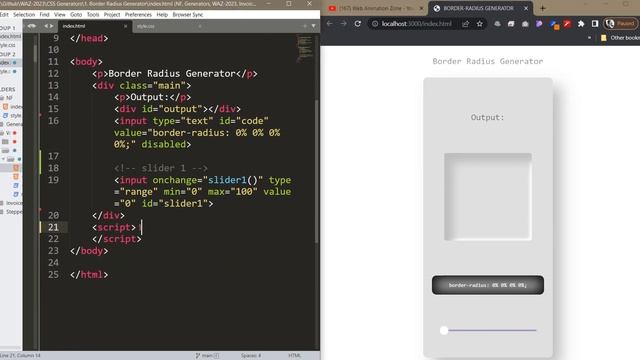
Task: Expand the NF folder in sidebar
Action: click(x=7, y=98)
